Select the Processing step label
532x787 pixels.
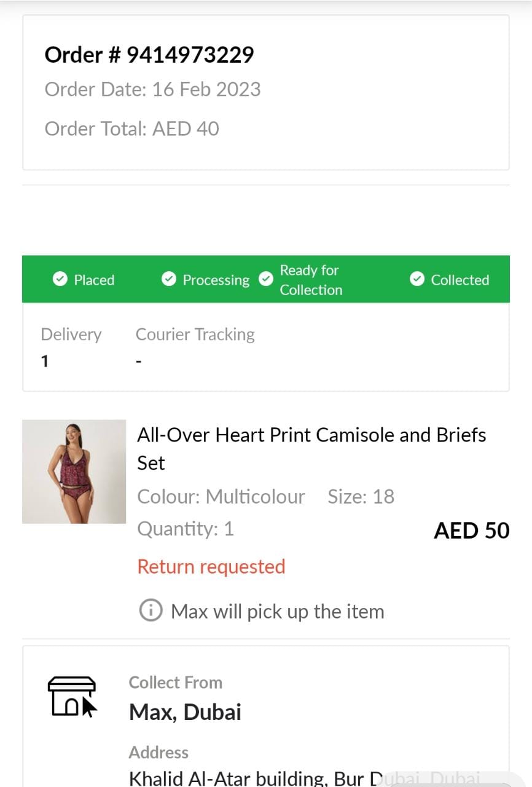click(216, 280)
